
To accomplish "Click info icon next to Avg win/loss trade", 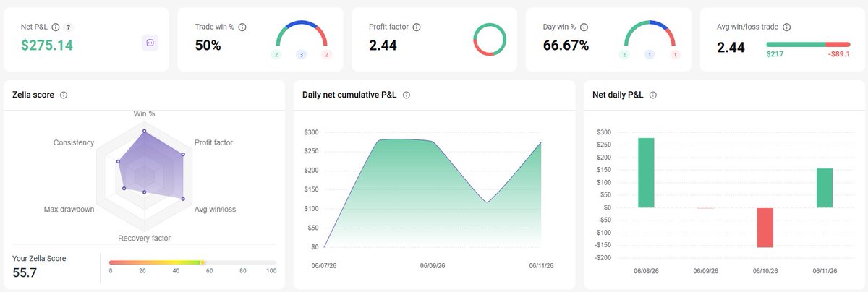I will point(786,27).
